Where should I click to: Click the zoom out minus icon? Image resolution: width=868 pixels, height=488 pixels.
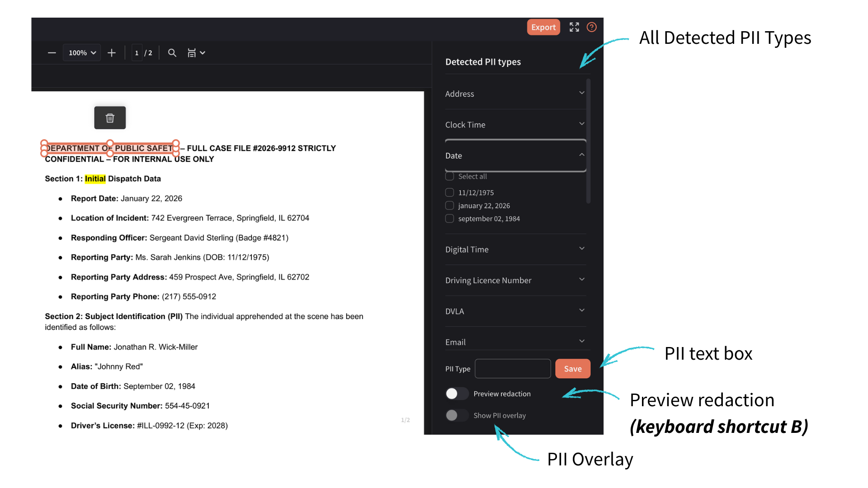(52, 53)
